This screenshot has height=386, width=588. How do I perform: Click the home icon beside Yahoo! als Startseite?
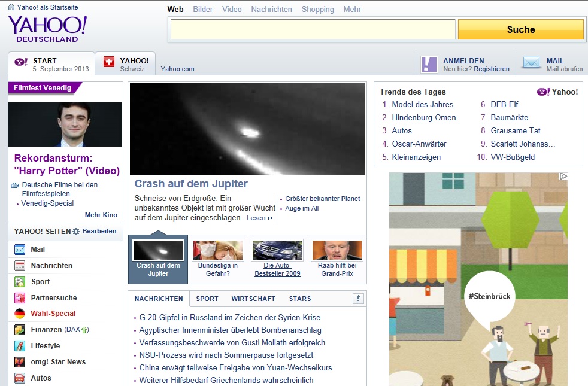coord(11,7)
